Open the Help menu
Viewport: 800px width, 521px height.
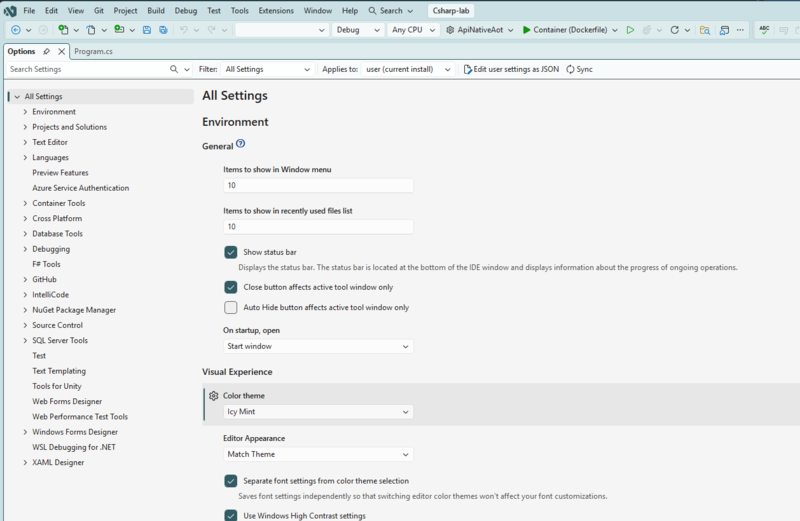point(349,11)
